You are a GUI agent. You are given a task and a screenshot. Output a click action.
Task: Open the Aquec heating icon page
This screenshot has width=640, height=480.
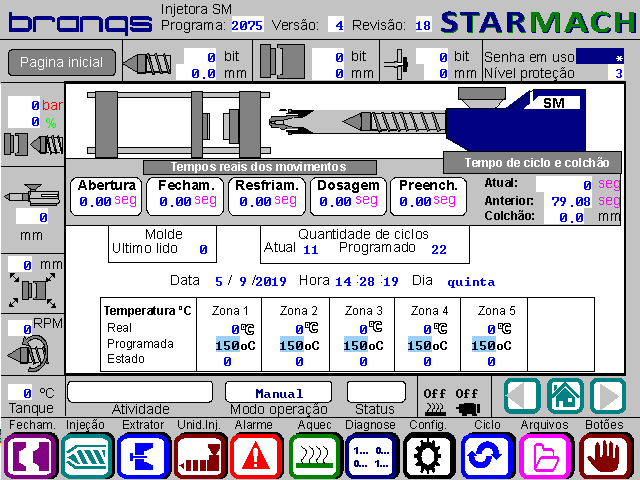(x=314, y=456)
